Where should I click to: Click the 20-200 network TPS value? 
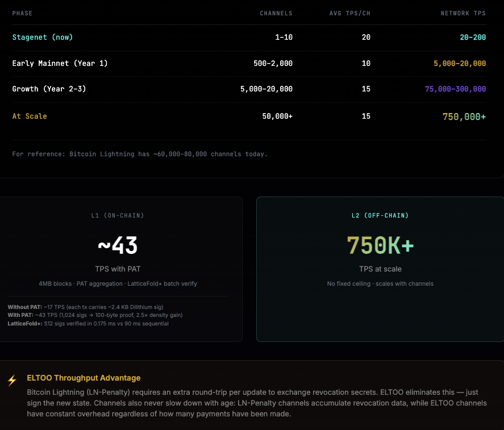pos(473,37)
